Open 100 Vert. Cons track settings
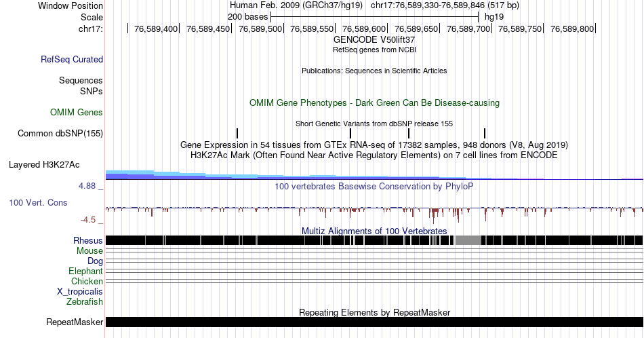 [38, 202]
